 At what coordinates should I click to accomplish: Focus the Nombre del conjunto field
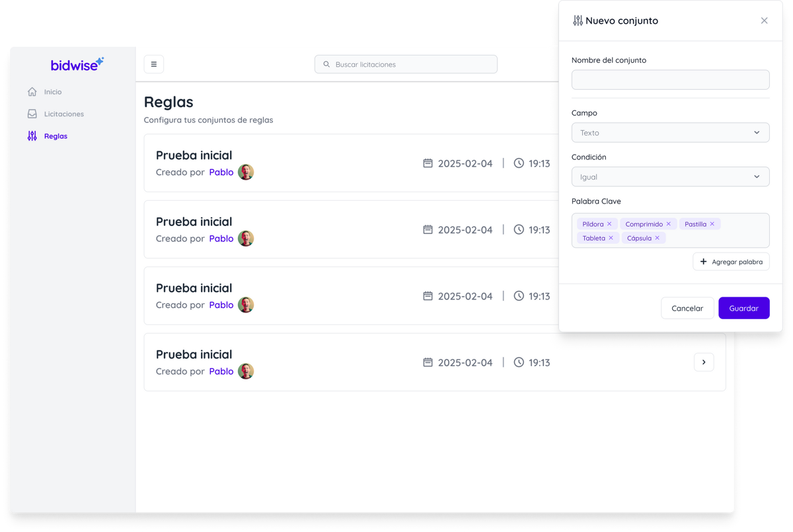click(670, 80)
